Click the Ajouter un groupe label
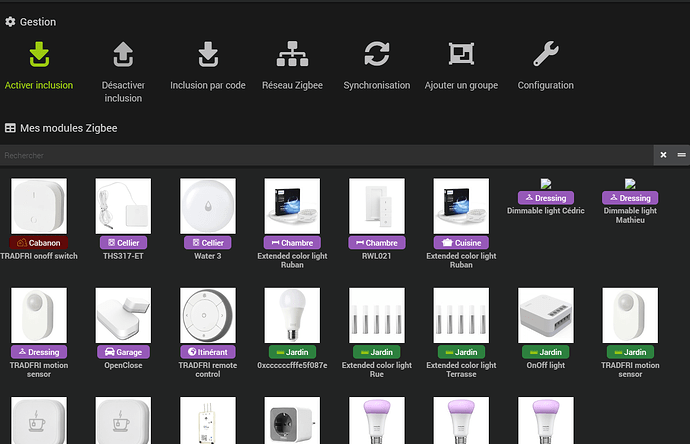Screen dimensions: 690x444 tap(461, 85)
